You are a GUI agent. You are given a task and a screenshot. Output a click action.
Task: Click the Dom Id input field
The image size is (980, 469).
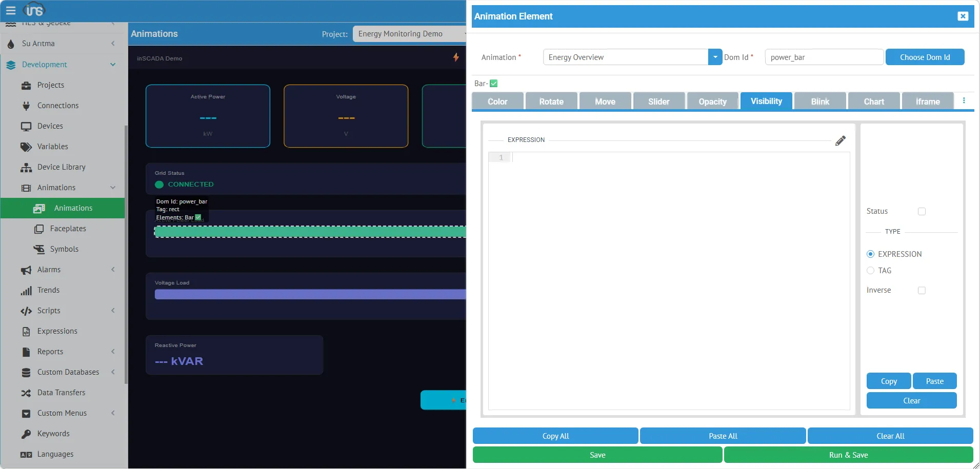coord(824,57)
